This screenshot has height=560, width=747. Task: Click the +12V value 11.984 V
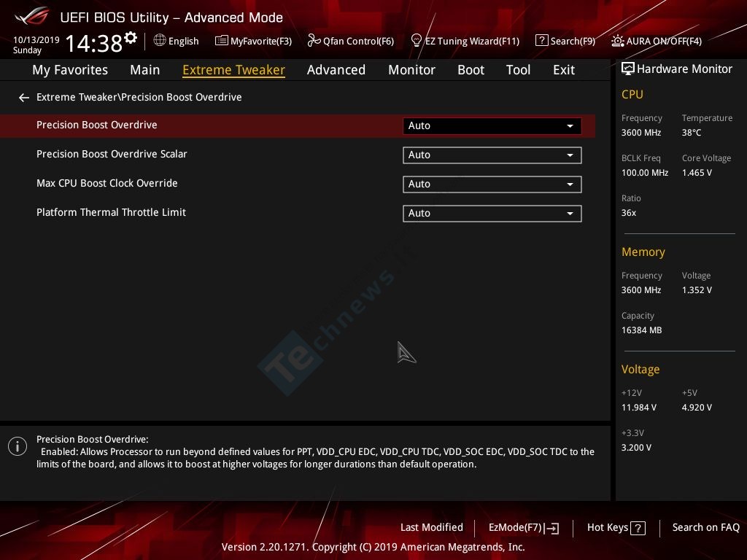point(639,408)
